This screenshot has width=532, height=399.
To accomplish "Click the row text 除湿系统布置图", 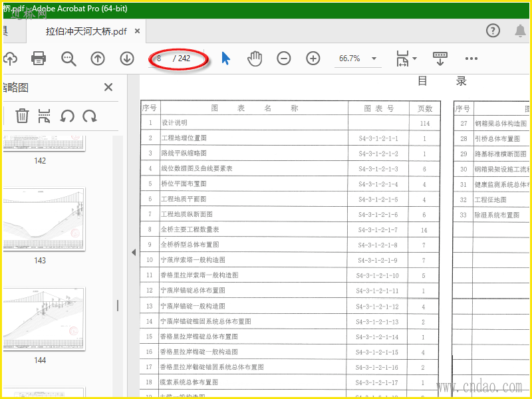I will (497, 215).
